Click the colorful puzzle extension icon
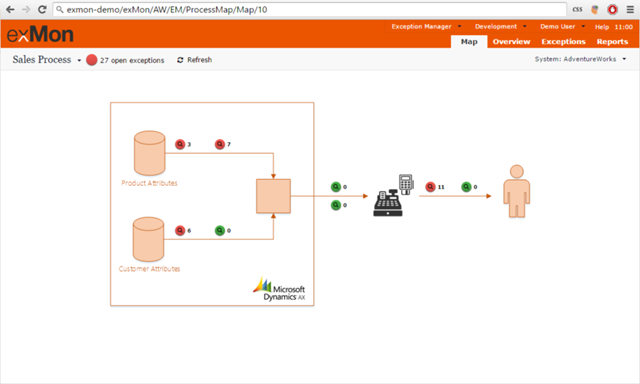Viewport: 640px width, 384px height. 595,9
